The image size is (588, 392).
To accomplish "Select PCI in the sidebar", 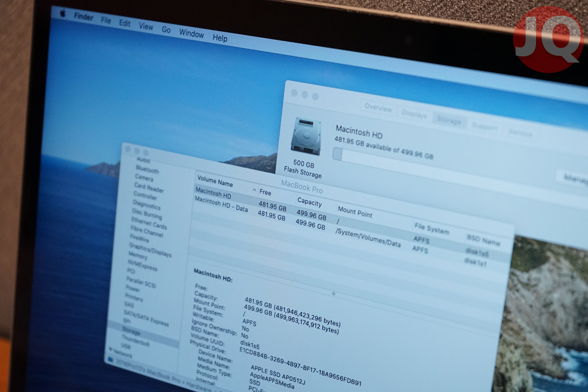I will (131, 271).
